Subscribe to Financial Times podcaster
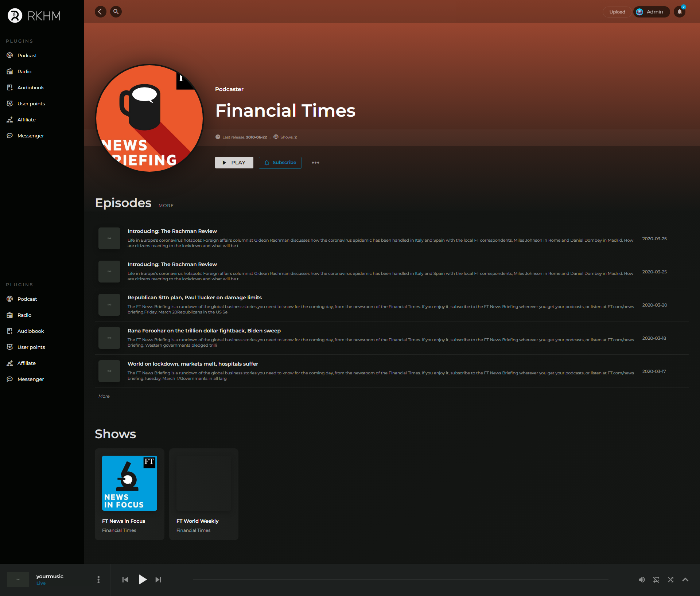Image resolution: width=700 pixels, height=596 pixels. [x=280, y=163]
